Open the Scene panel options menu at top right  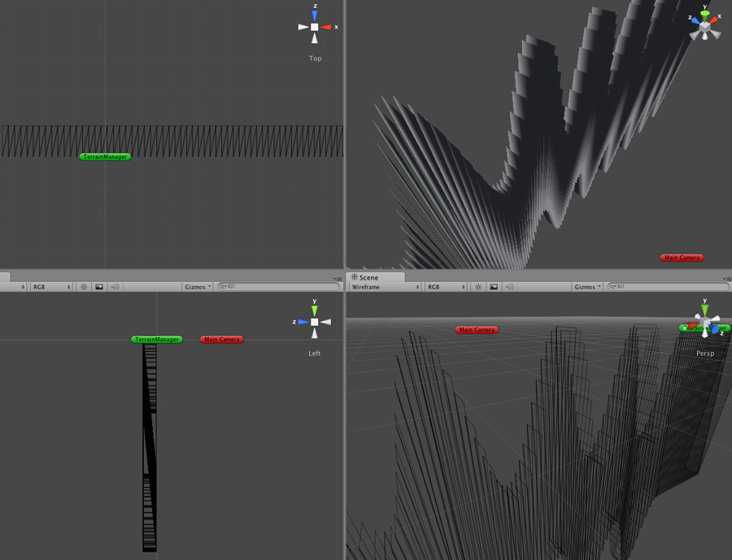(726, 277)
